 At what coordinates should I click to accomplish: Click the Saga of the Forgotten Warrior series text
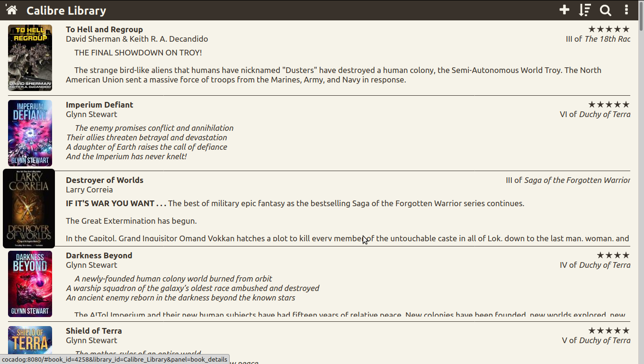577,180
